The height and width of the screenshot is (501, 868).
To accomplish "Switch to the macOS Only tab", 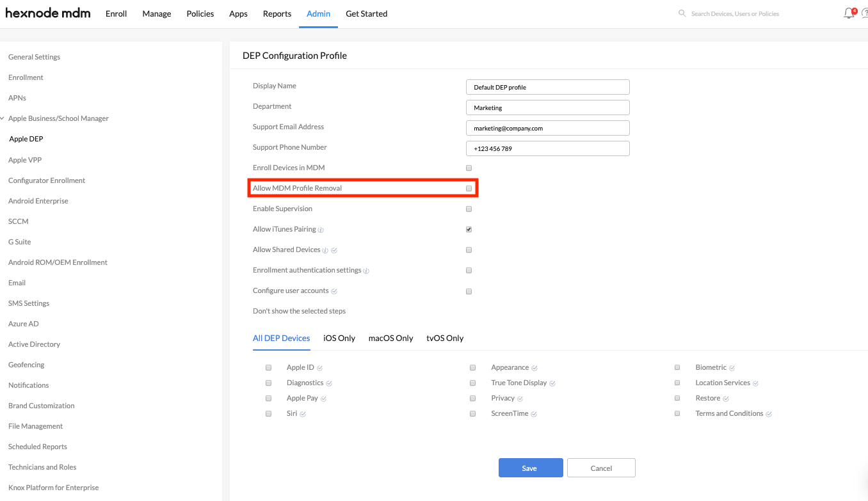I will tap(390, 338).
